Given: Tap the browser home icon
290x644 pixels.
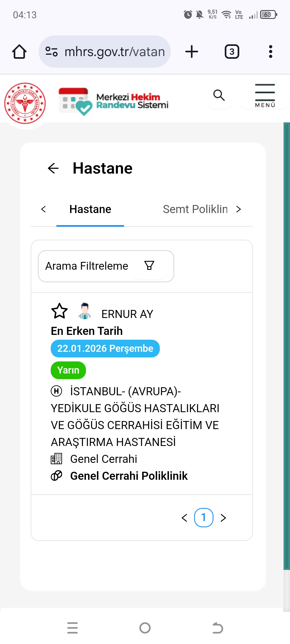Looking at the screenshot, I should 19,52.
